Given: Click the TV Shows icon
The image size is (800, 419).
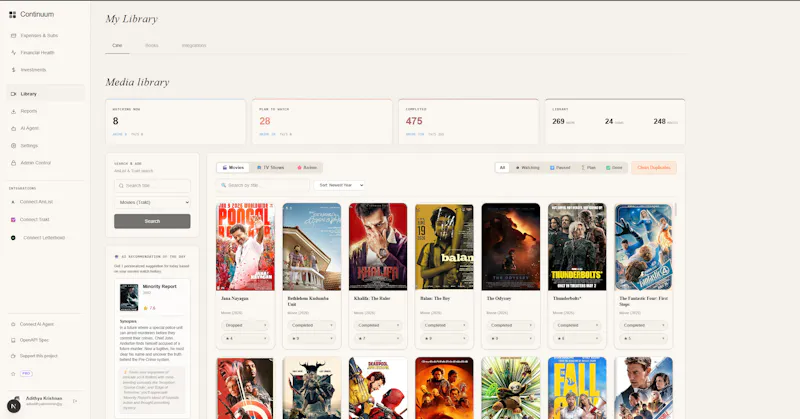Looking at the screenshot, I should click(259, 167).
